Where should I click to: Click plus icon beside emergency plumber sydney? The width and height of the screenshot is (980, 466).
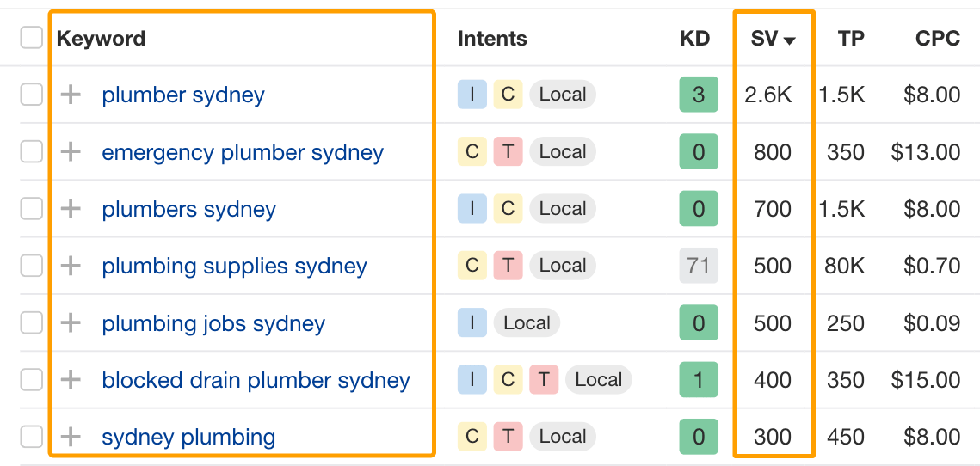click(x=71, y=152)
